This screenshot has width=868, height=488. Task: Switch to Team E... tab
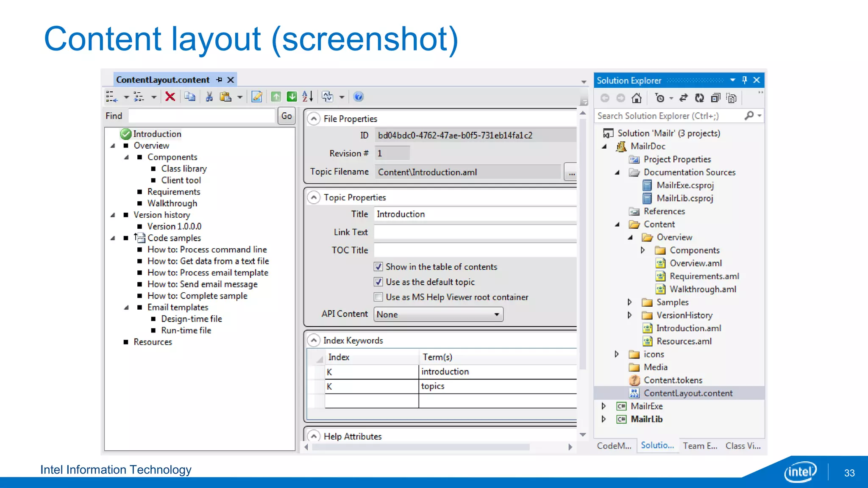coord(700,446)
